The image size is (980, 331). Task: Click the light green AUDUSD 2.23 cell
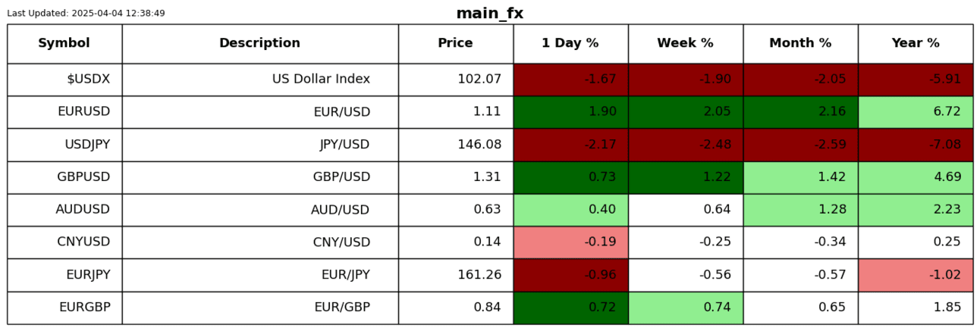[x=916, y=210]
